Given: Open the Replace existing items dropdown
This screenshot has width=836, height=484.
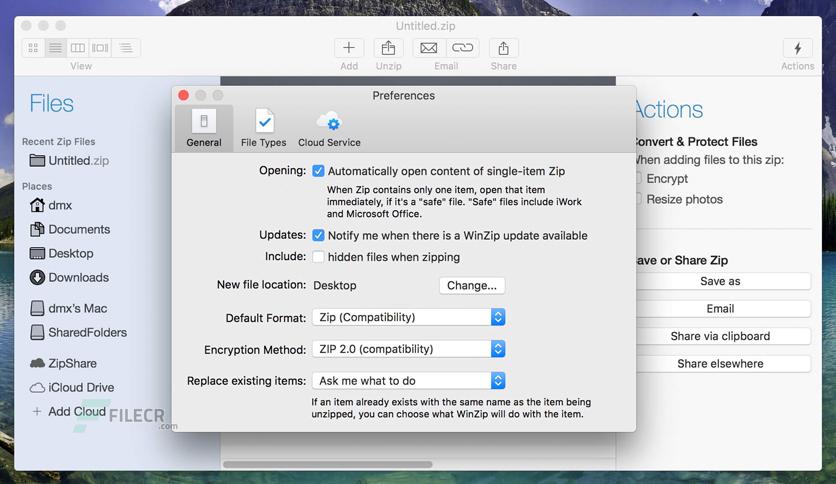Looking at the screenshot, I should click(x=408, y=381).
